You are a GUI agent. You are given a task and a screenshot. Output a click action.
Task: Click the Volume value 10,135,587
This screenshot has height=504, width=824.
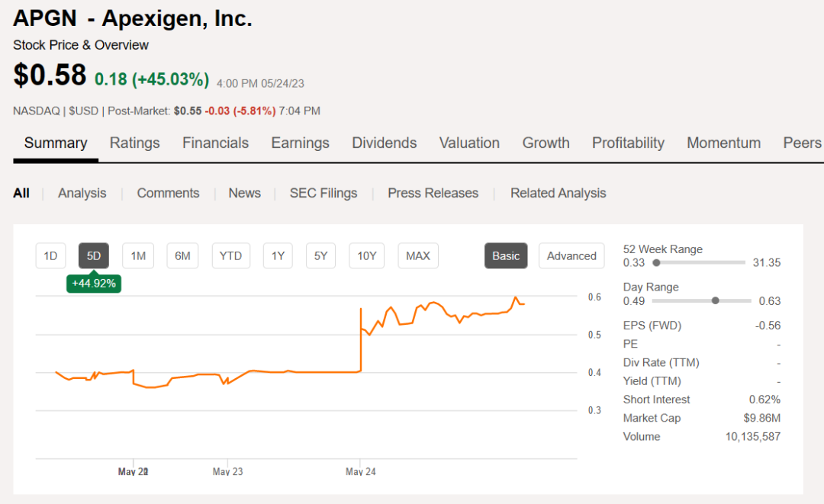point(753,437)
